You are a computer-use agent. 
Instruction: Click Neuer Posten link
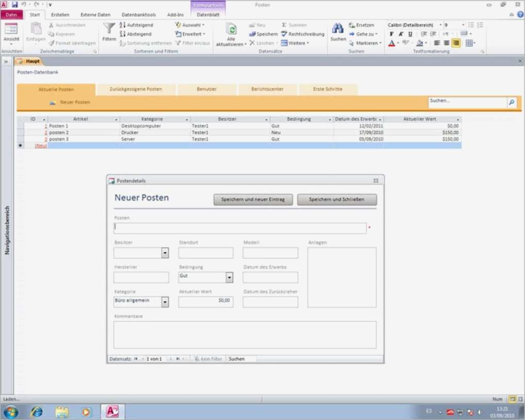75,102
